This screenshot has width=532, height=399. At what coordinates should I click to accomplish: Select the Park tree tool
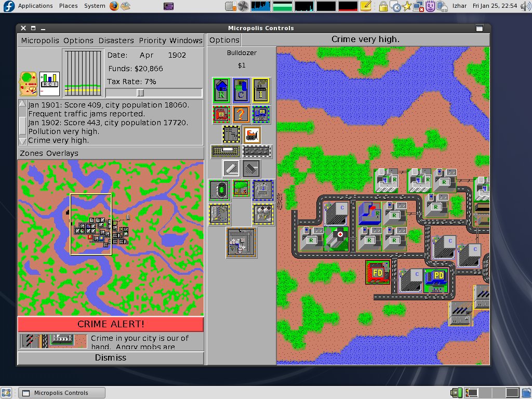point(241,188)
